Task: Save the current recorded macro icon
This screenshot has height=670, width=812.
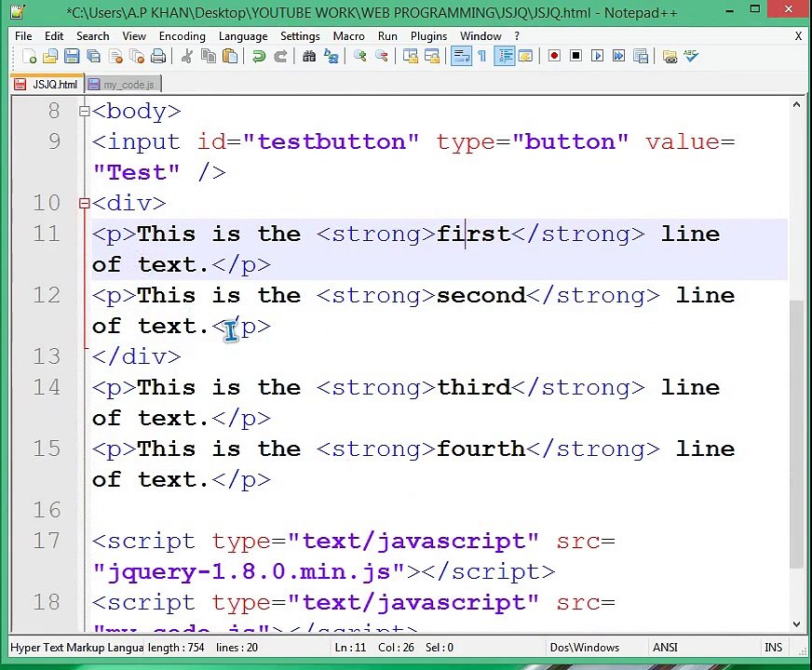Action: pyautogui.click(x=641, y=56)
